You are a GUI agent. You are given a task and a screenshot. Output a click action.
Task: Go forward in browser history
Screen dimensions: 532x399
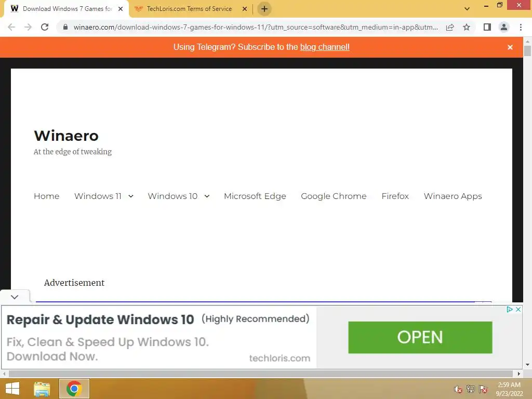coord(28,27)
